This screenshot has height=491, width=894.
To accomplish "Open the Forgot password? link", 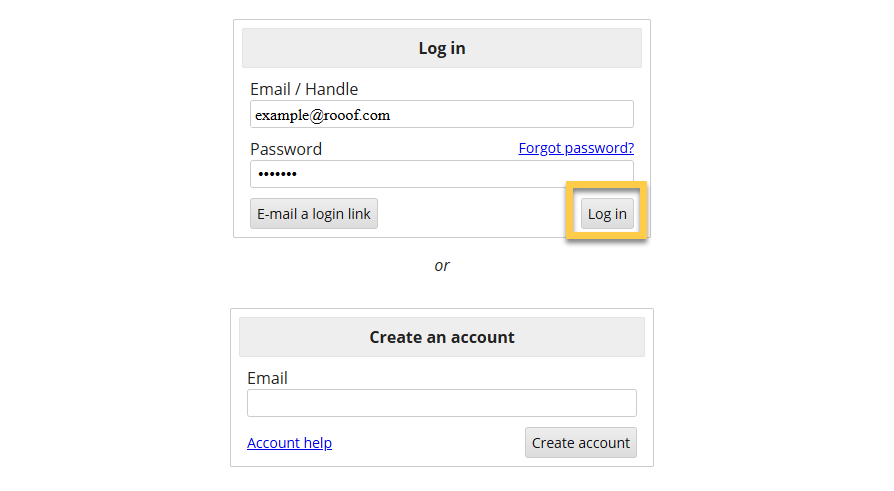I will tap(576, 148).
